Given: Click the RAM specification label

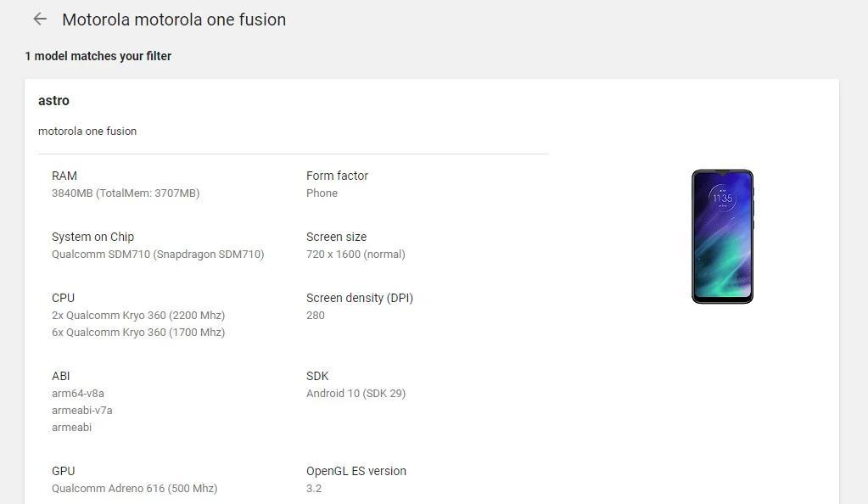Looking at the screenshot, I should (x=64, y=176).
